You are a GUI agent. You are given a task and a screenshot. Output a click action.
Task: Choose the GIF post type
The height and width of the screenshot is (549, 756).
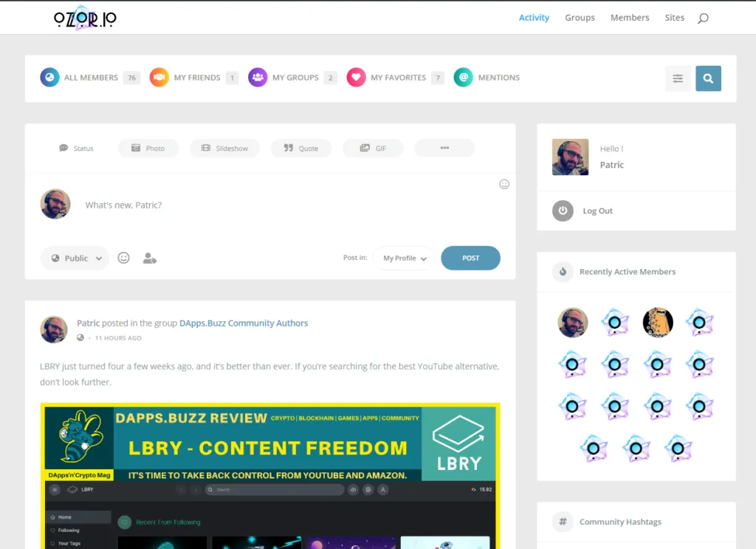click(x=373, y=148)
